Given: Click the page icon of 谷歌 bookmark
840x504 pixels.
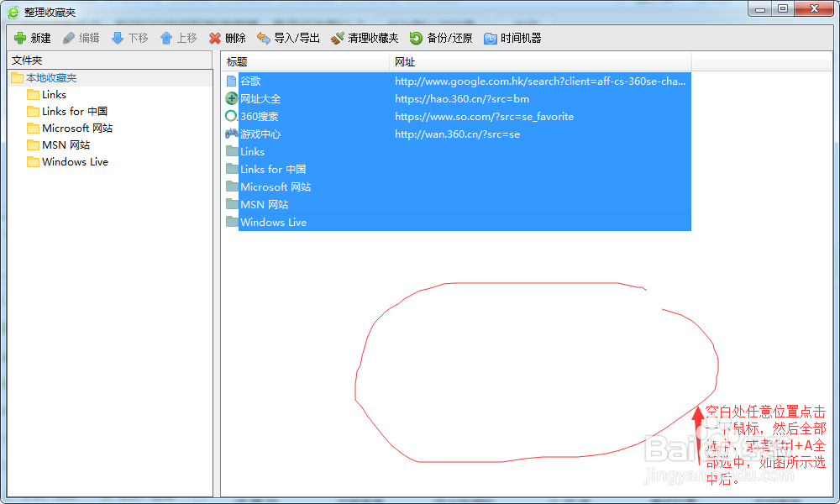Looking at the screenshot, I should coord(232,81).
